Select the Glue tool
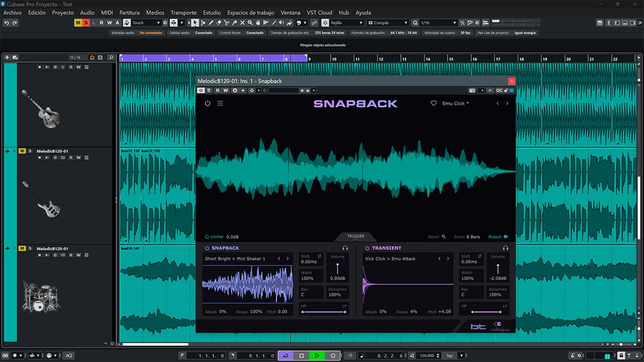Image resolution: width=644 pixels, height=362 pixels. click(235, 23)
